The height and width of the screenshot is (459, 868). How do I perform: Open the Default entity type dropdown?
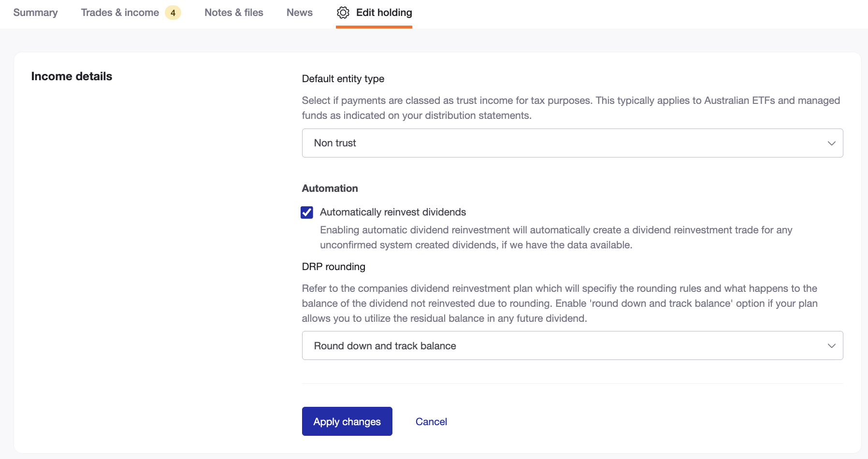(572, 143)
